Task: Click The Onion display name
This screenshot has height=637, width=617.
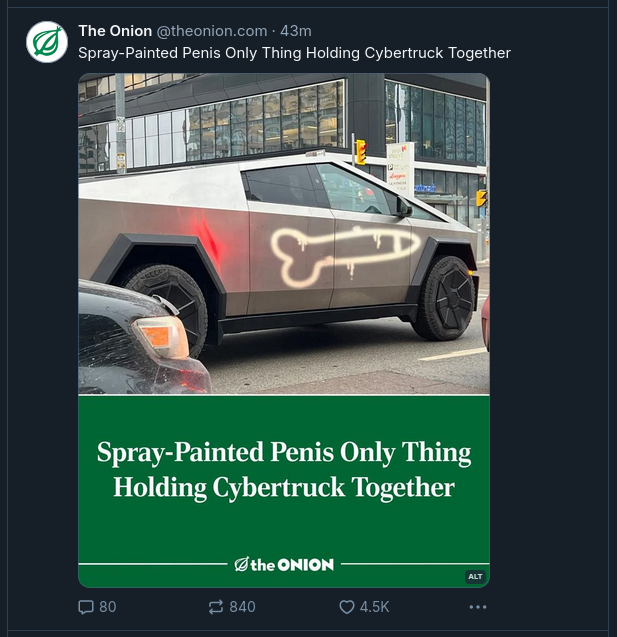Action: point(115,31)
